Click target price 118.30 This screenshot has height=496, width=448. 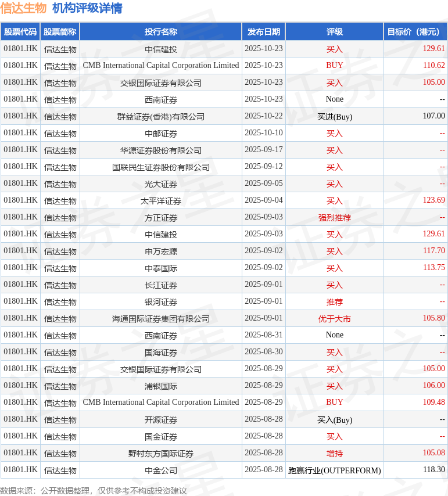coord(433,469)
